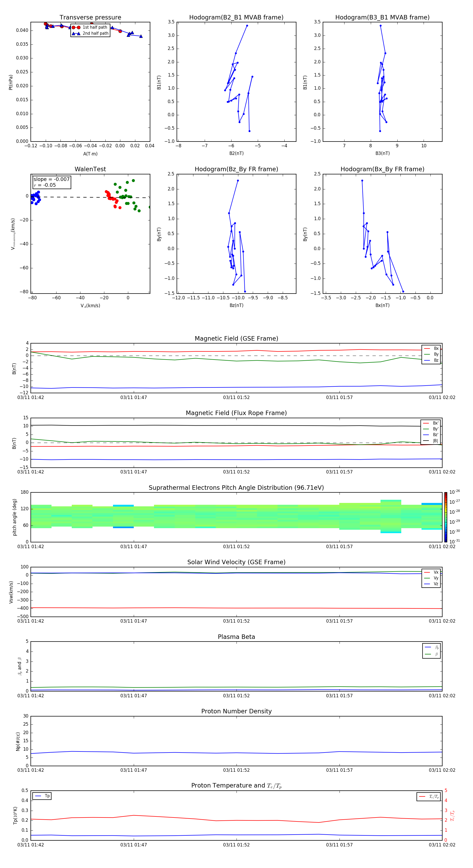Click the 'V_remaining(km/s)' y-axis label
This screenshot has width=473, height=868.
[x=13, y=234]
